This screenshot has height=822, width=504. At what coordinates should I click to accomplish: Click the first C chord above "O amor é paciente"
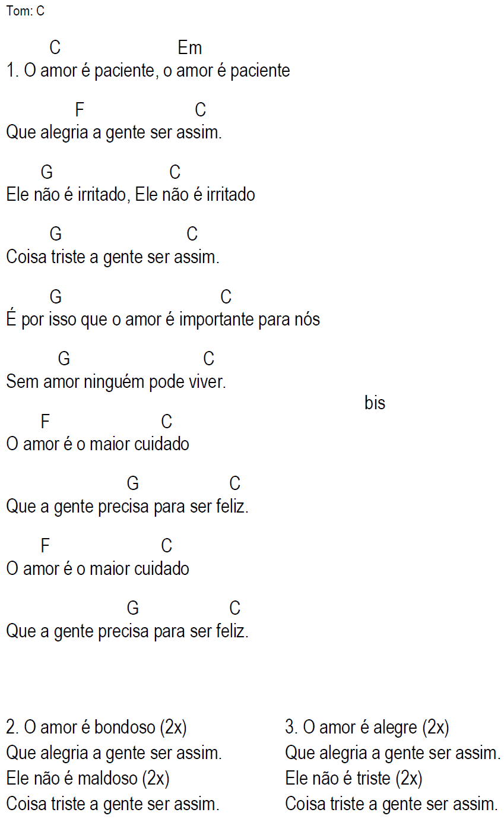tap(55, 48)
